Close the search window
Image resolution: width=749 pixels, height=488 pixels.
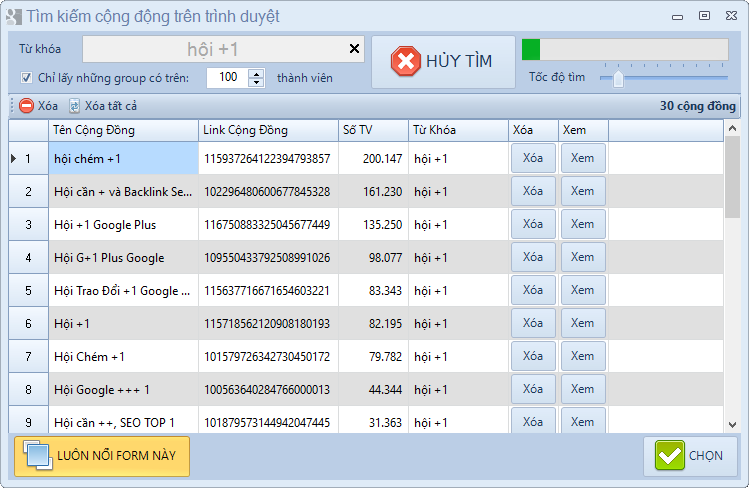click(x=731, y=16)
